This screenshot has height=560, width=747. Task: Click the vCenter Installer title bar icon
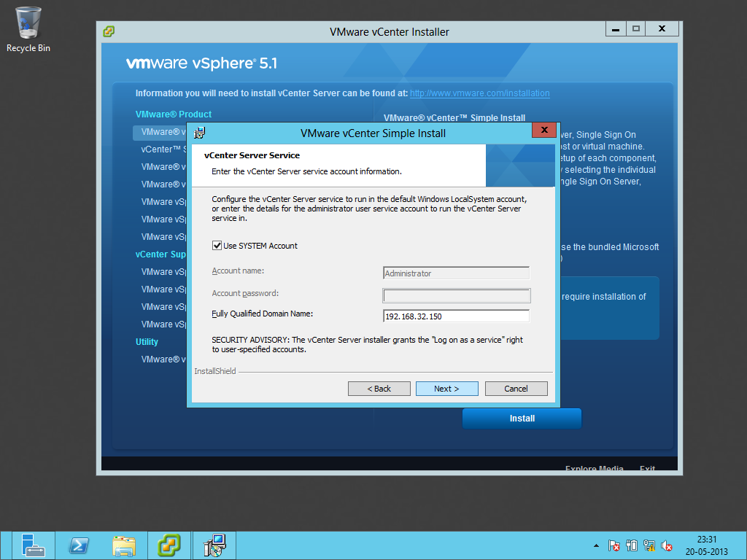tap(109, 31)
